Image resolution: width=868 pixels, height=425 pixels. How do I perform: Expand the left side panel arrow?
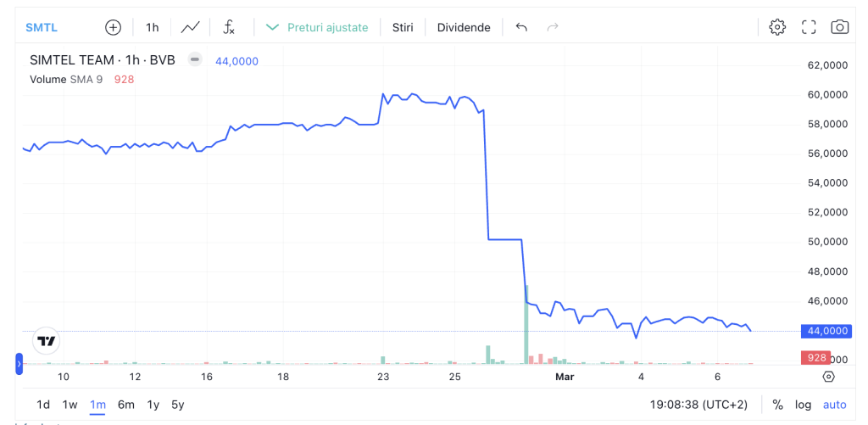(19, 365)
